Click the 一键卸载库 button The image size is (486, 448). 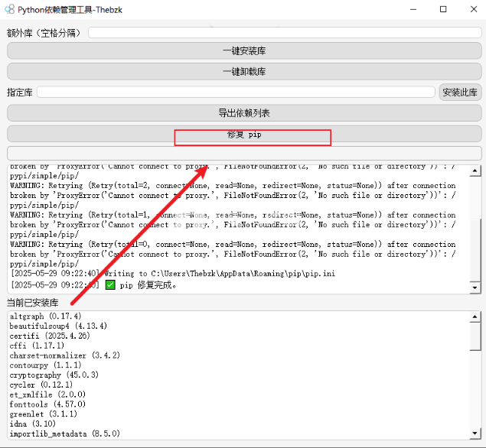[x=244, y=72]
